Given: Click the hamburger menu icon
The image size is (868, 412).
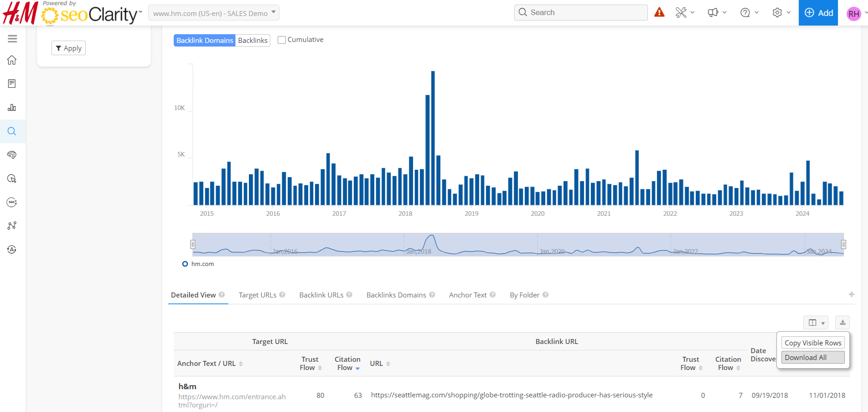Looking at the screenshot, I should pos(12,39).
